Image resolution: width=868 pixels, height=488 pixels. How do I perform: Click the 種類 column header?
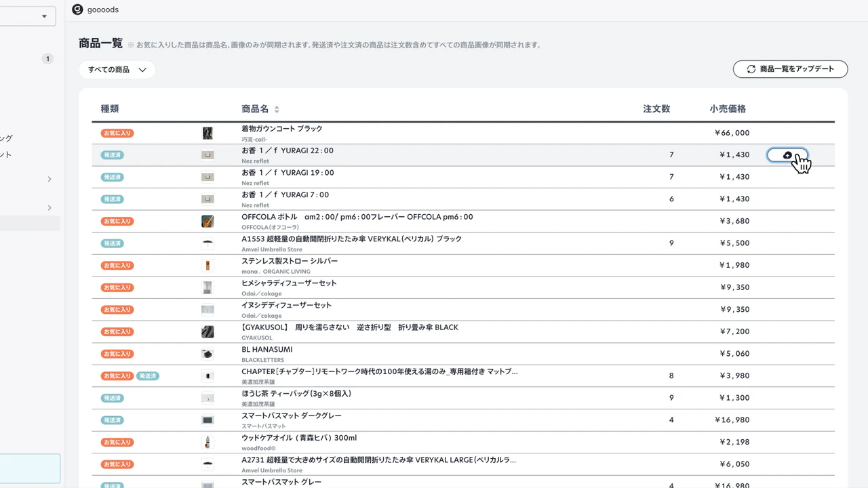pos(110,109)
